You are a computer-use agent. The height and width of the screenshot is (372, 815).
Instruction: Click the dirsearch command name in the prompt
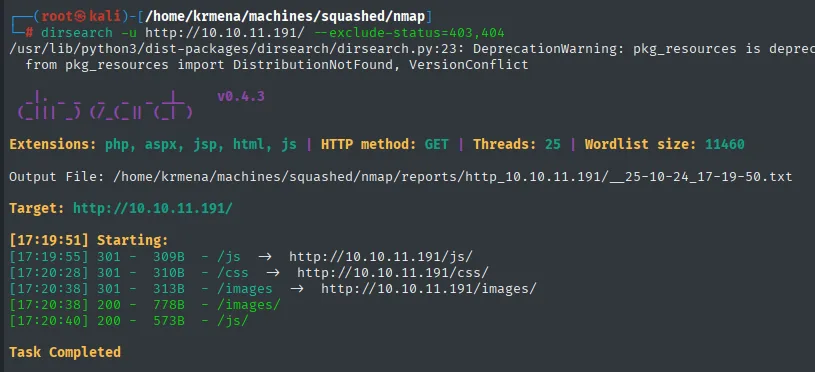(76, 33)
